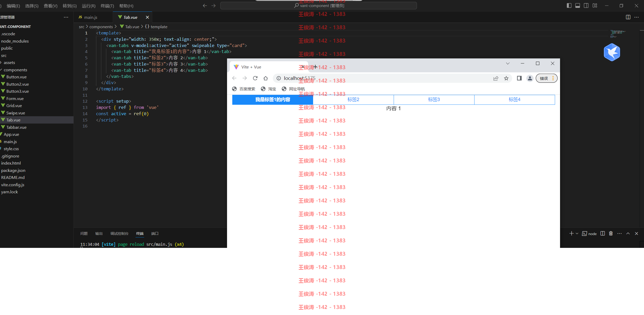Viewport: 644px width, 315px height.
Task: Go to browser home page
Action: pos(265,78)
